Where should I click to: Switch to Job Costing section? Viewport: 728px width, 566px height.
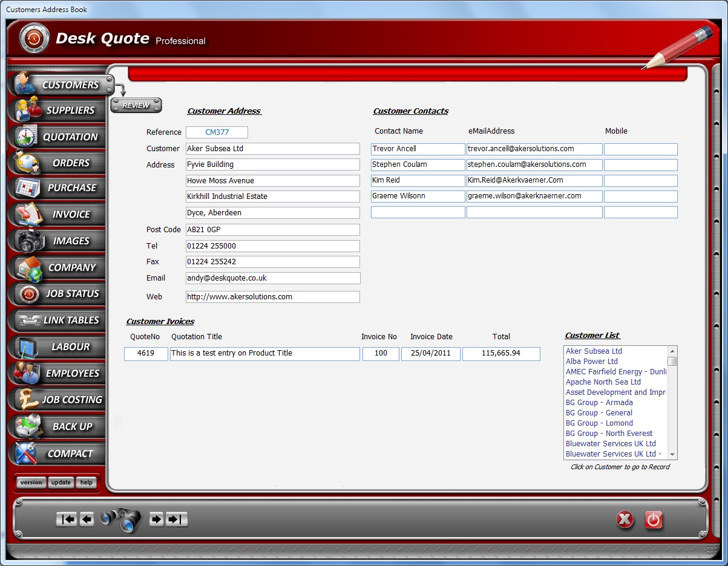pyautogui.click(x=58, y=400)
